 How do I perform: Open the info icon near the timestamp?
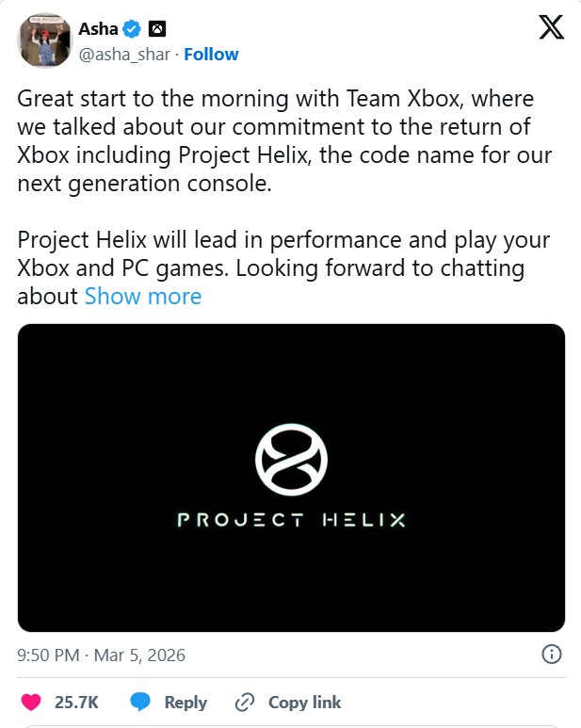click(x=552, y=654)
